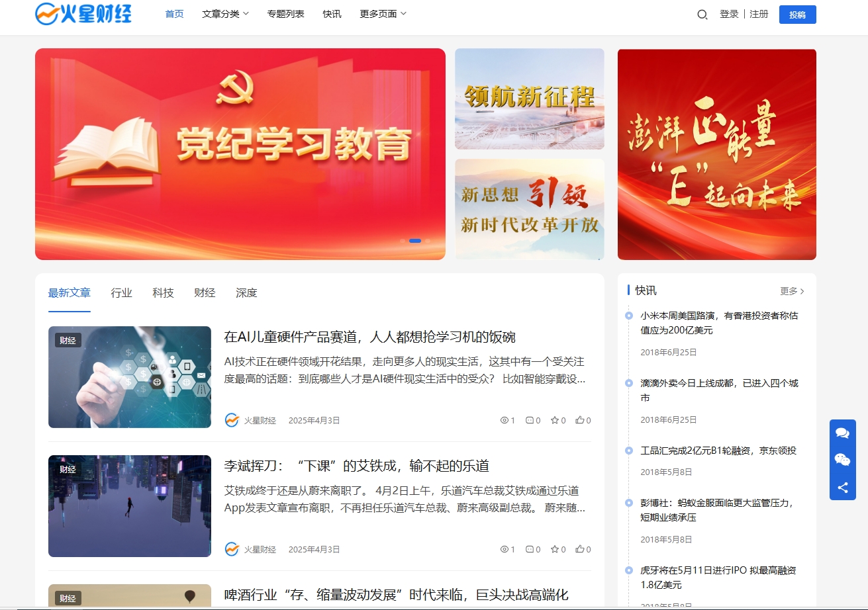The width and height of the screenshot is (868, 610).
Task: Click 火星财经 author name on AI儿童硬件 article
Action: tap(260, 420)
